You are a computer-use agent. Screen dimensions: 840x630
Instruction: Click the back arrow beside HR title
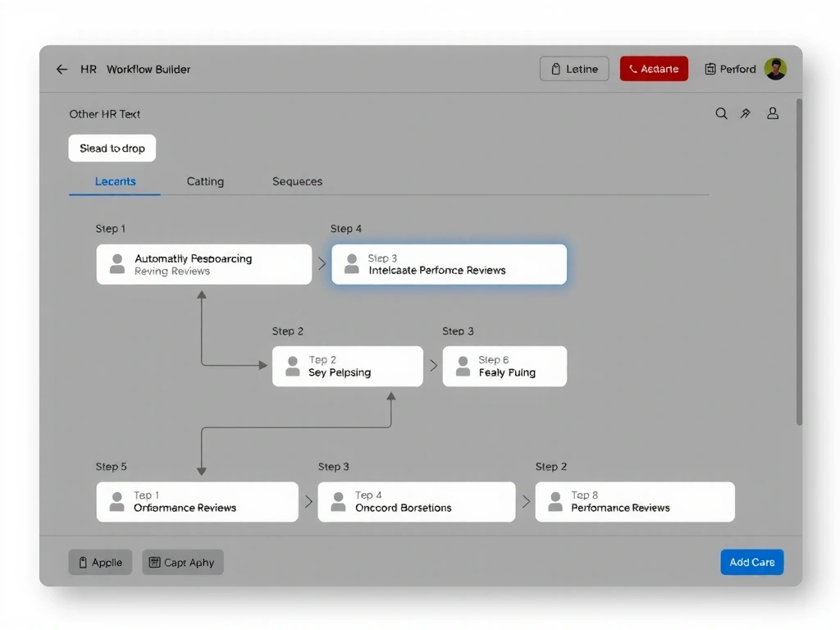click(62, 69)
